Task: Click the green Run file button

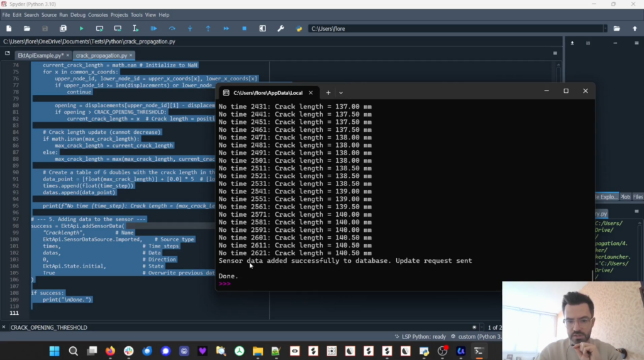Action: pos(81,28)
